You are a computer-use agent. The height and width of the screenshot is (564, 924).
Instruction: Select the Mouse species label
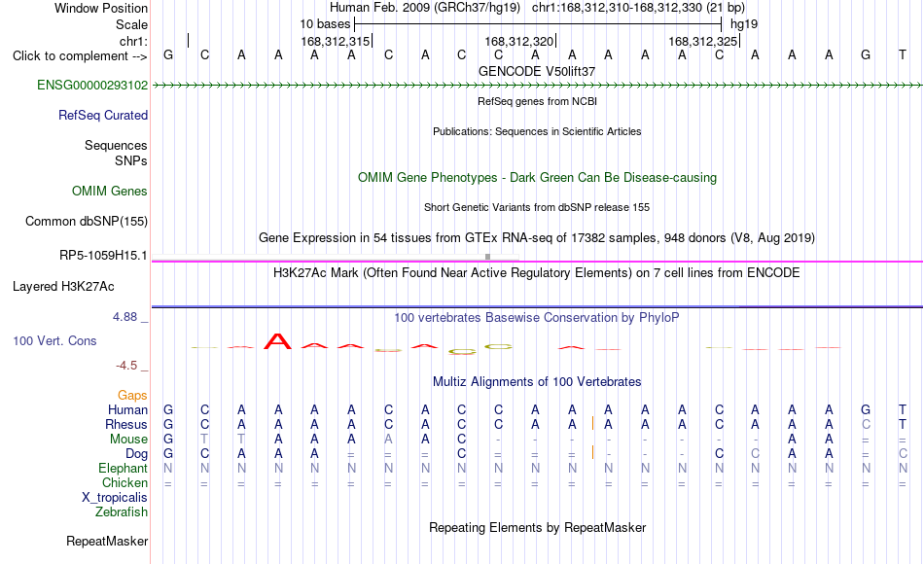(x=128, y=440)
